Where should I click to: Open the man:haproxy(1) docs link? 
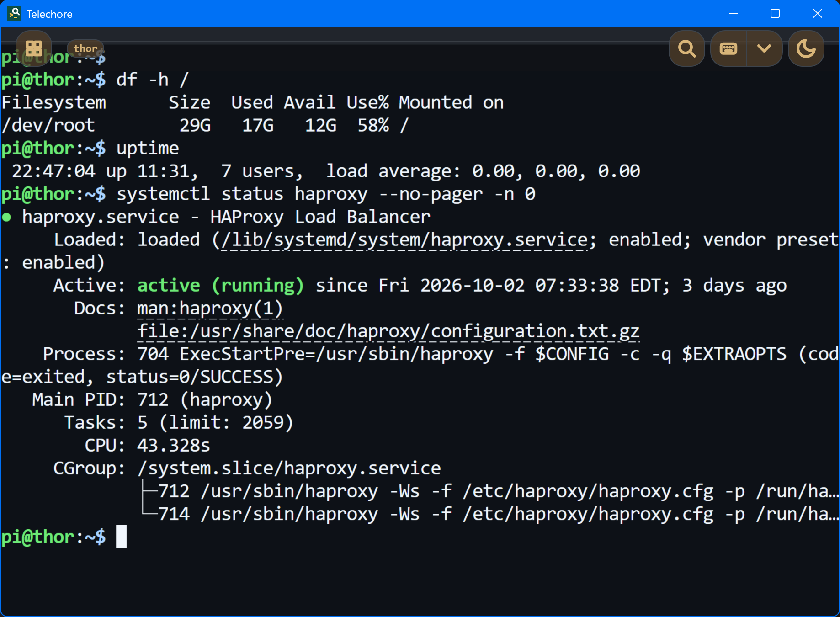click(210, 308)
